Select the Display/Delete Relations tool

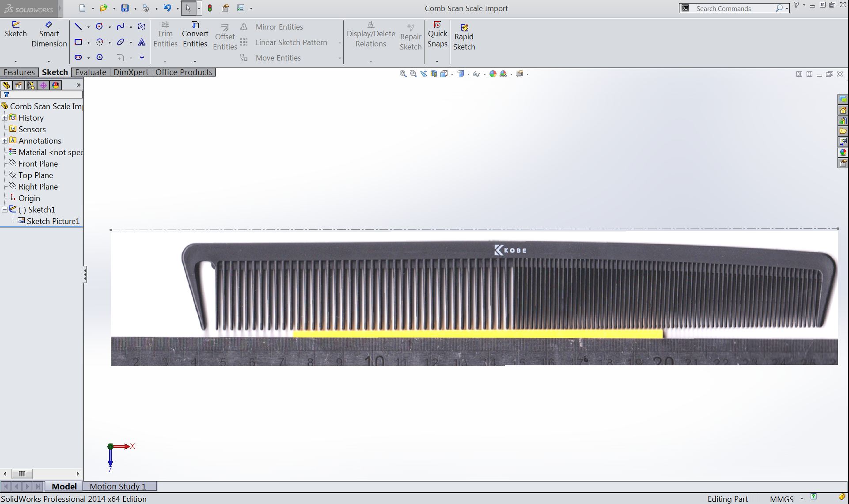370,34
